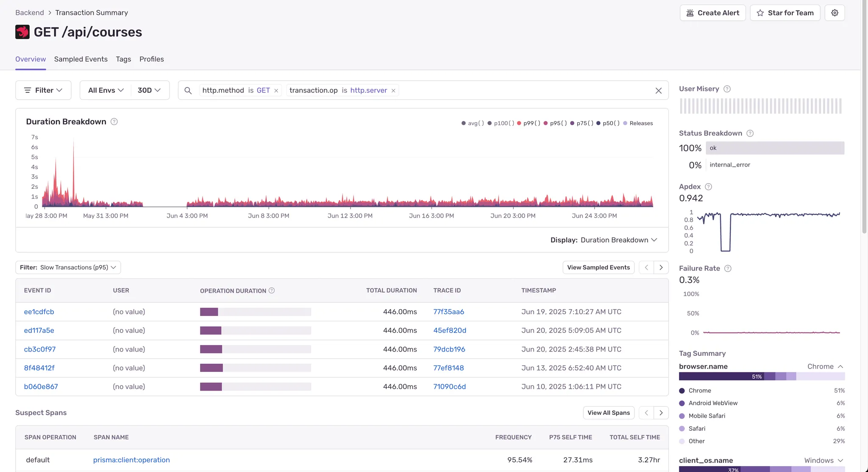Click the User Misery help icon
868x472 pixels.
click(x=727, y=89)
